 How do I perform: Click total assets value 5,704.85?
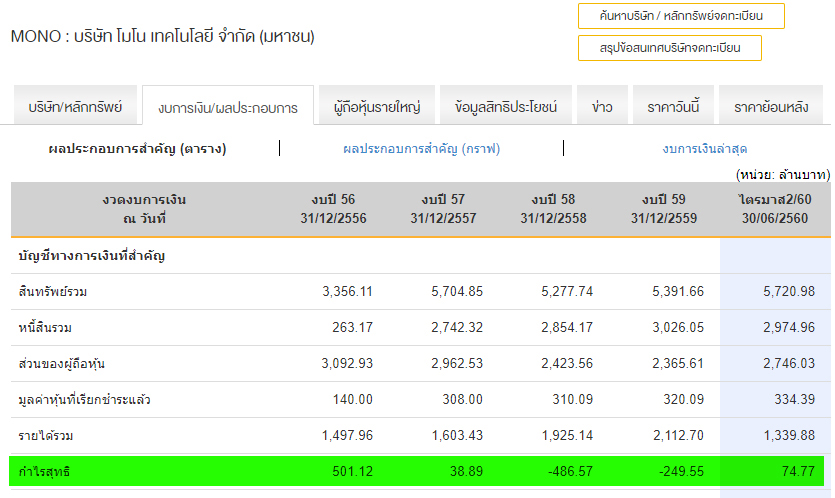(457, 291)
